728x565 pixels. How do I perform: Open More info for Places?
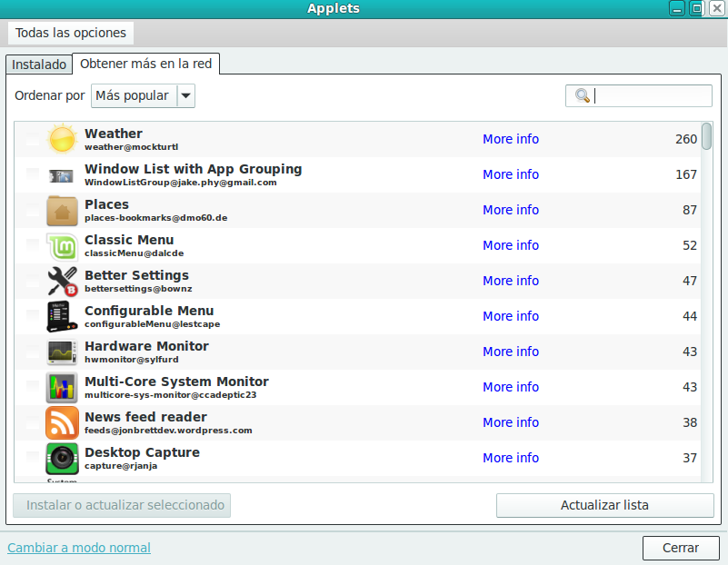511,210
